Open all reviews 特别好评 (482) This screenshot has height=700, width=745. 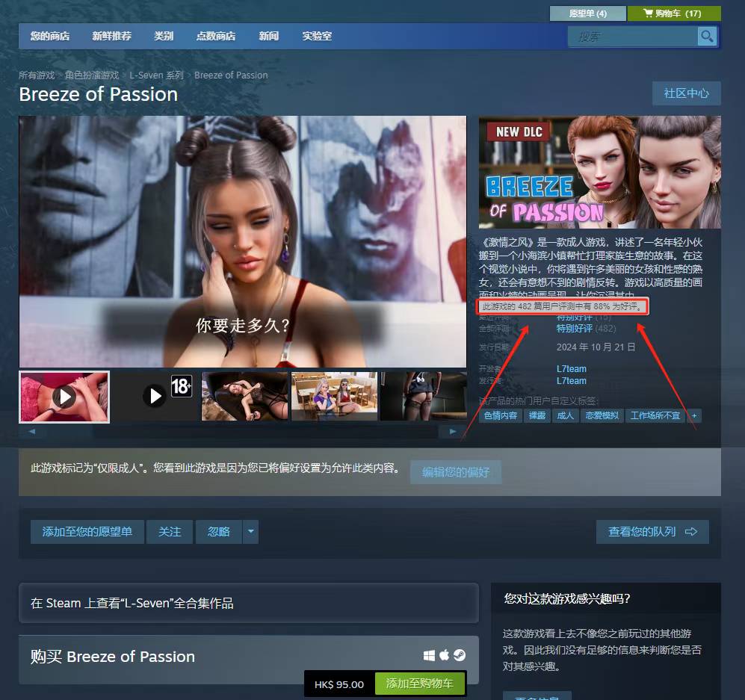[586, 329]
